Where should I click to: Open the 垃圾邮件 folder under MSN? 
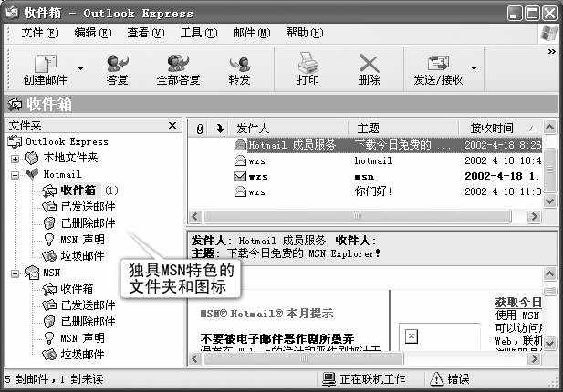click(x=73, y=355)
